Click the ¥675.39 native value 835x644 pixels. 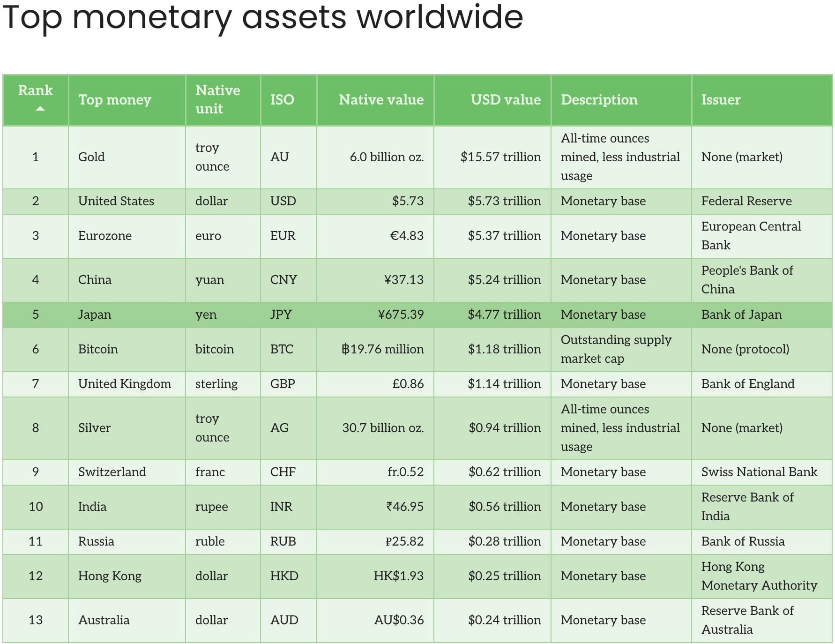401,315
